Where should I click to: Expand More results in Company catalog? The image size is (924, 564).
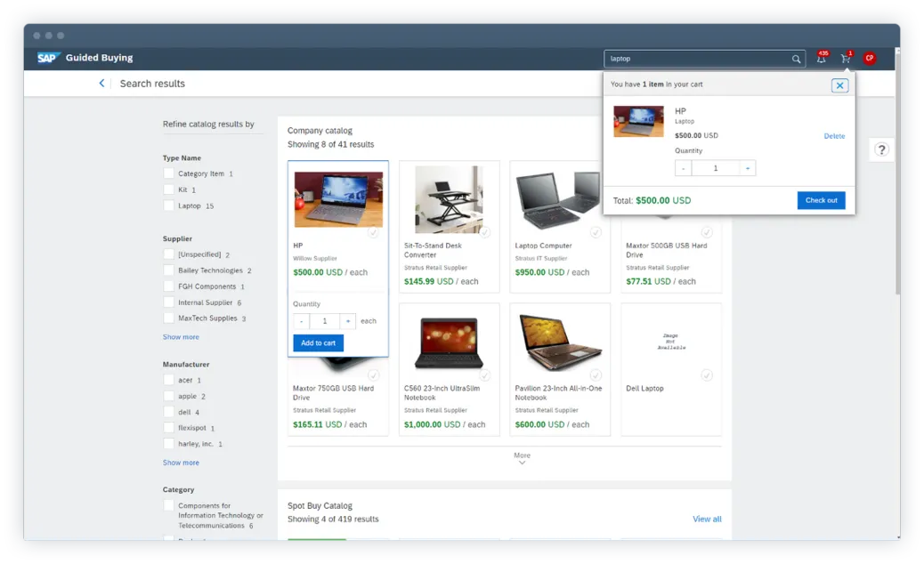click(x=522, y=458)
